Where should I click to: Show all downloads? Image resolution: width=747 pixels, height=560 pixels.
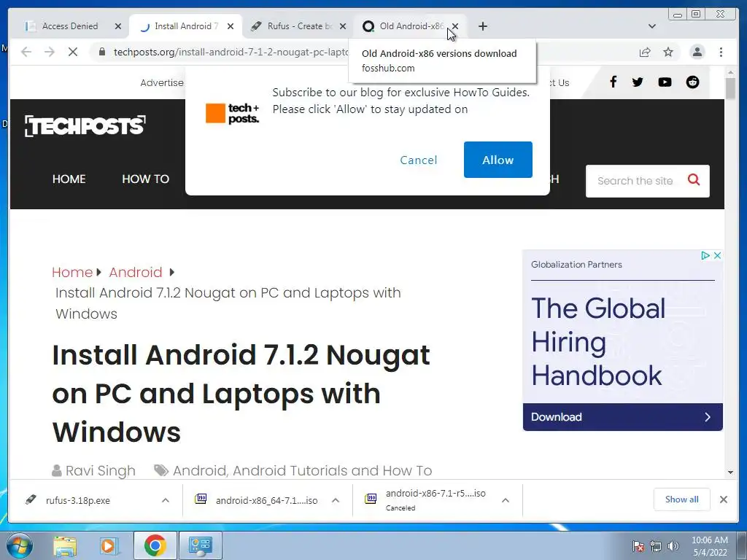coord(682,499)
